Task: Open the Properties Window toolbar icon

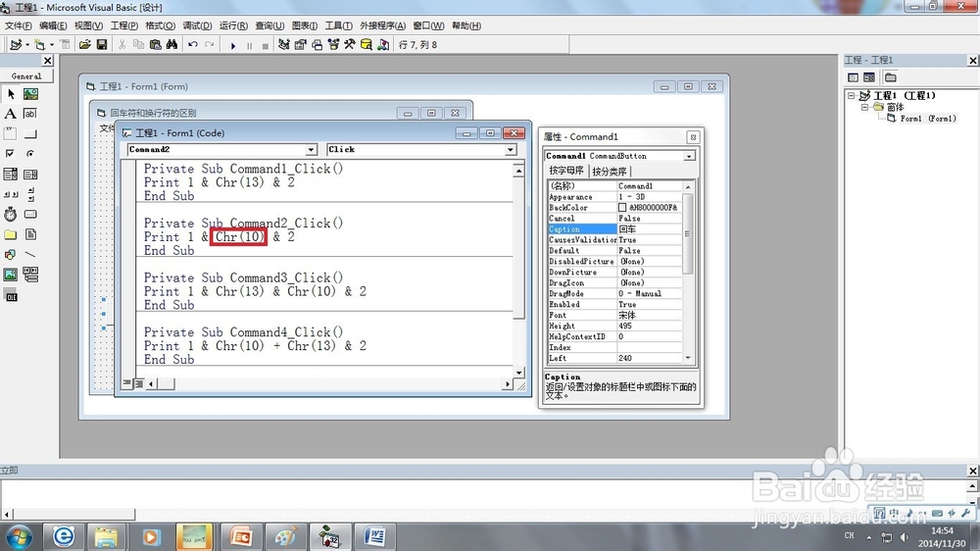Action: [x=301, y=45]
